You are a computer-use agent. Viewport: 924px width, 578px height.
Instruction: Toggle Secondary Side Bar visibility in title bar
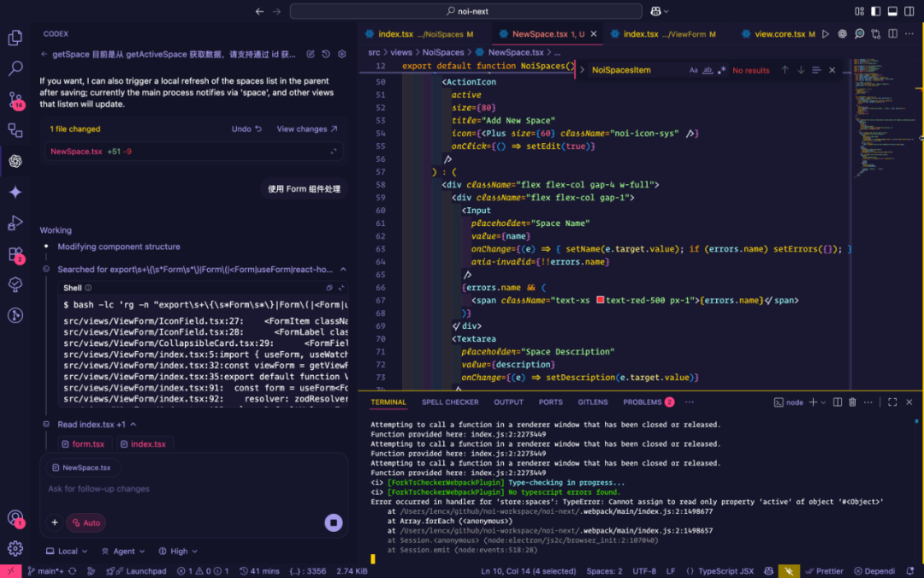pos(909,11)
